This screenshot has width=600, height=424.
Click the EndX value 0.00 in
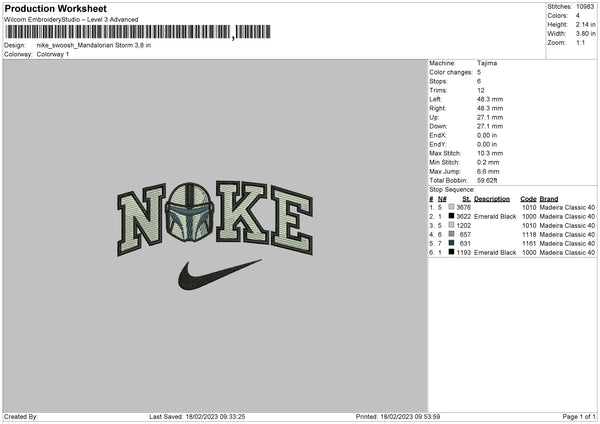coord(487,135)
